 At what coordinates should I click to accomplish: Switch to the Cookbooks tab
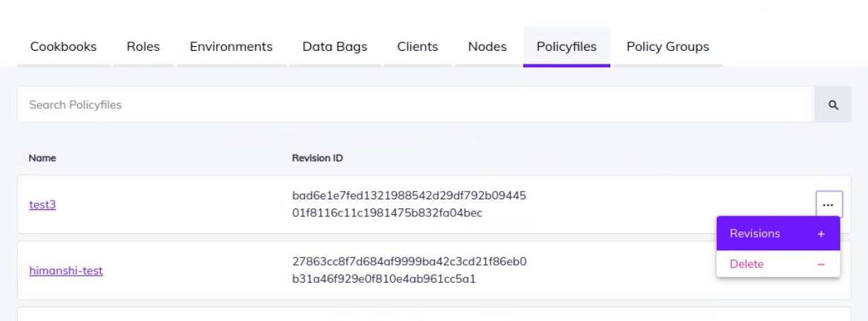(x=64, y=47)
